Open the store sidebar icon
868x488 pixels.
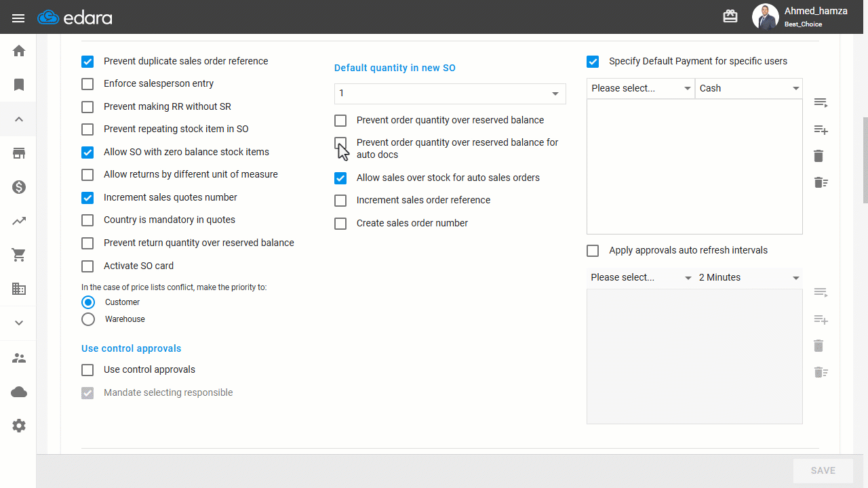(x=19, y=153)
